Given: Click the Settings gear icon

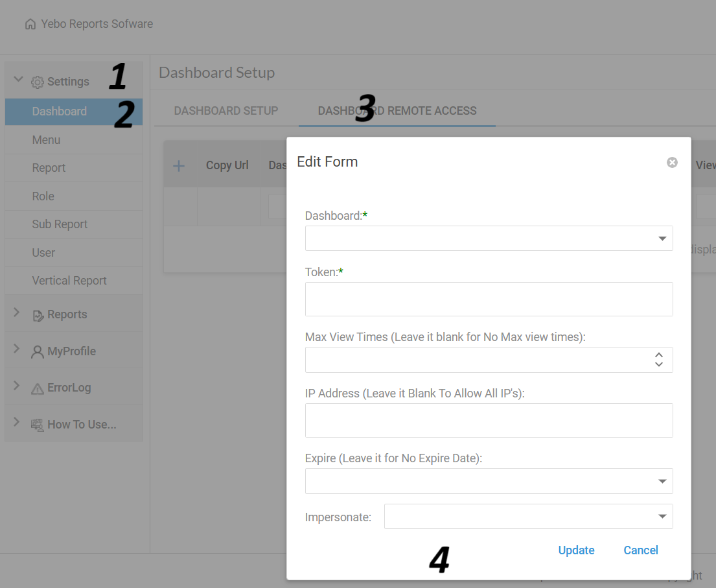Looking at the screenshot, I should (38, 82).
